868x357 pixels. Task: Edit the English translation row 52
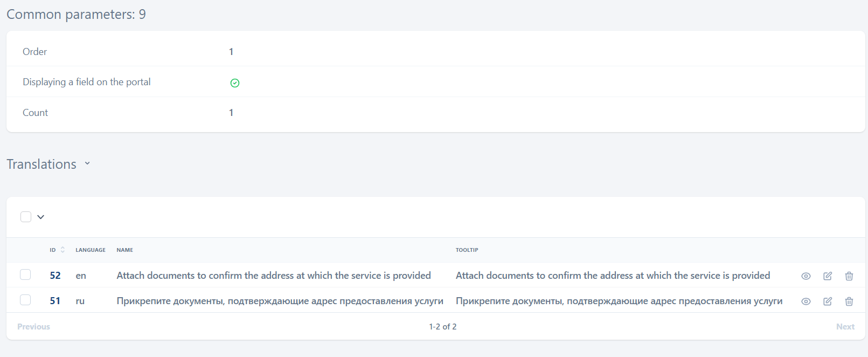point(828,276)
